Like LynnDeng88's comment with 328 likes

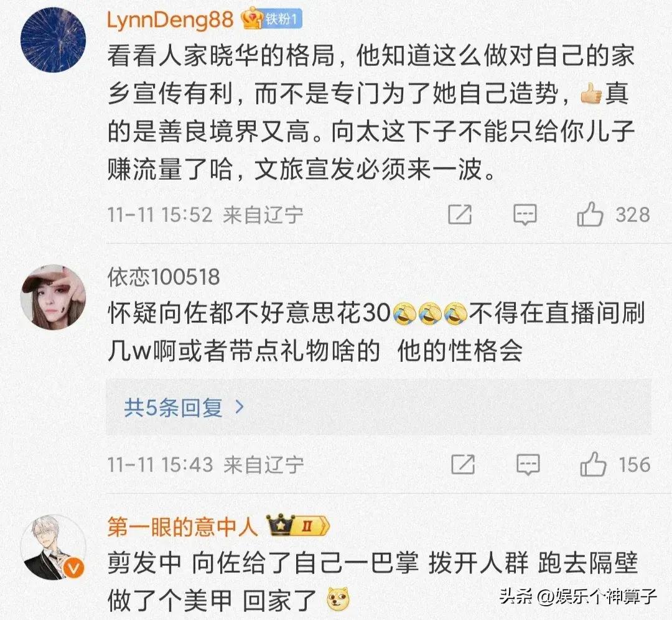tap(590, 214)
